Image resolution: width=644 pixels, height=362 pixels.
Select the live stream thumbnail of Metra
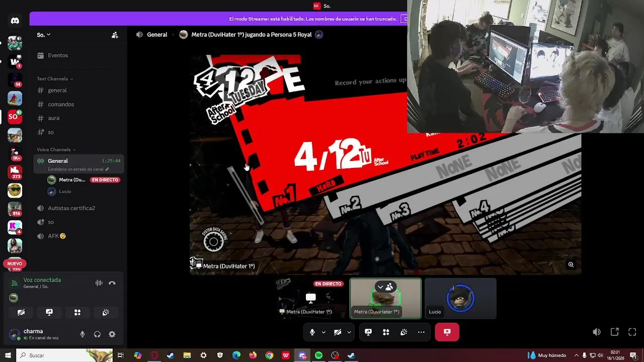coord(311,299)
